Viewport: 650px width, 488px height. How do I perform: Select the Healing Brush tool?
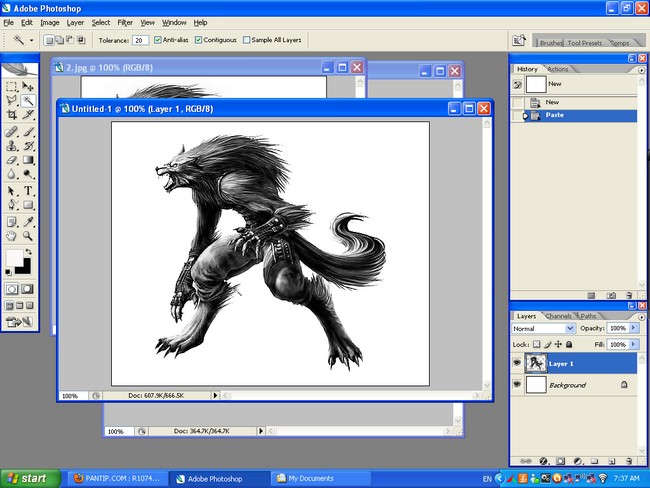12,132
